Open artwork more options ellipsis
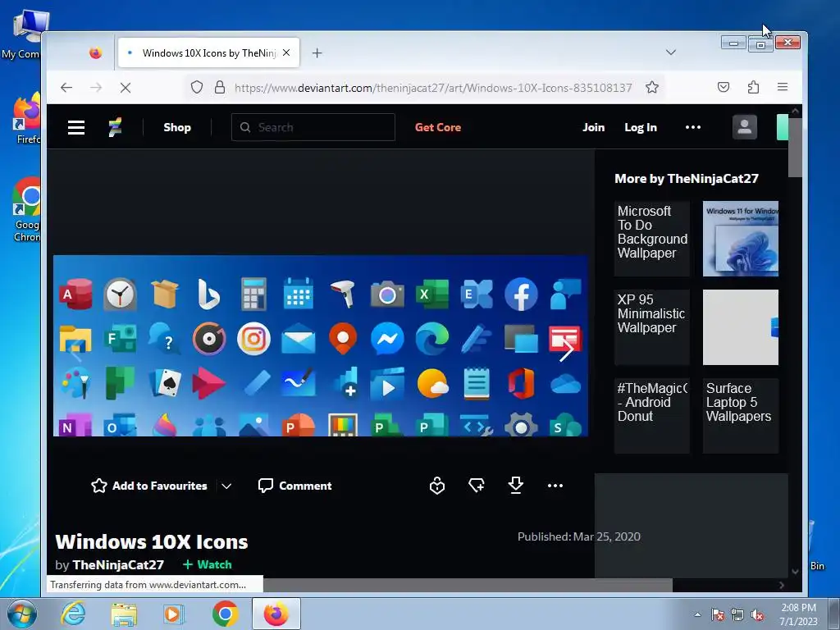The image size is (840, 630). point(555,486)
